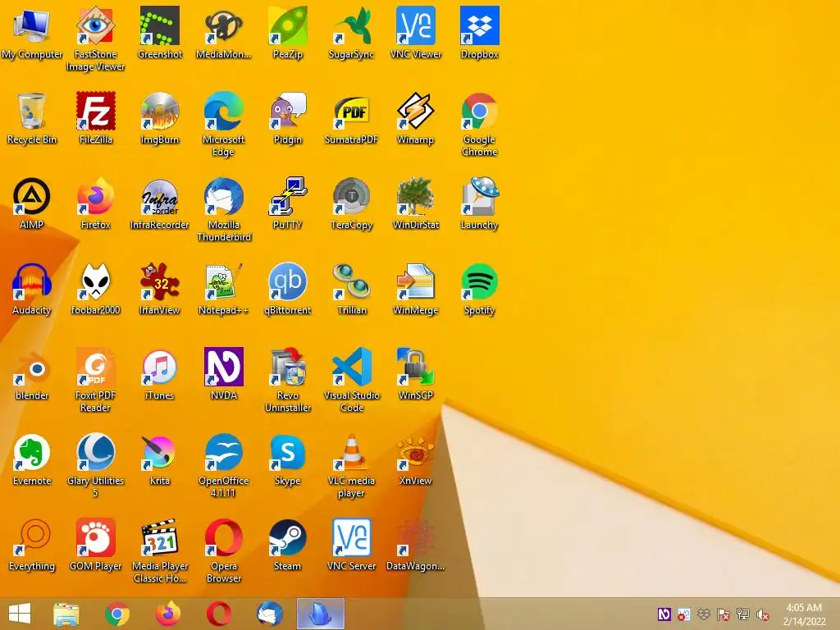840x630 pixels.
Task: Select the Spotify desktop icon
Action: click(479, 281)
